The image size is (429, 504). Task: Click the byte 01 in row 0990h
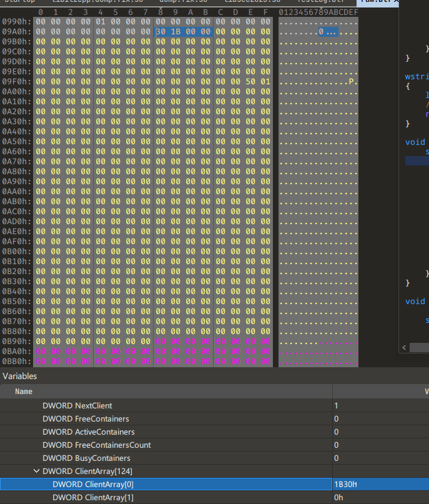pos(101,21)
